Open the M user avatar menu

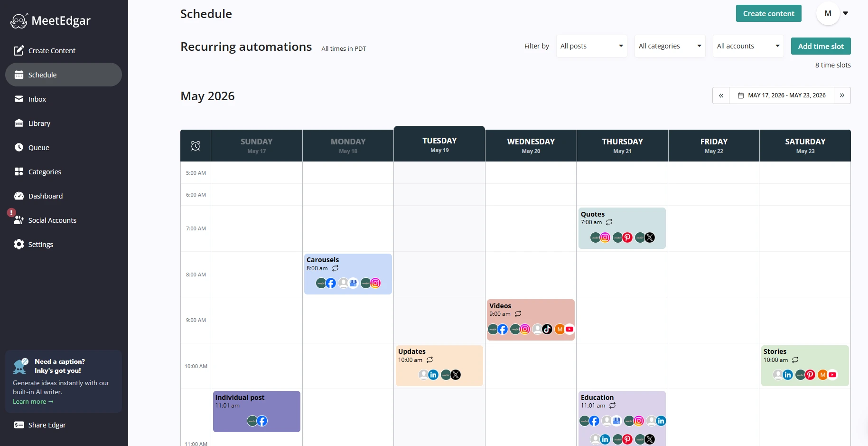(832, 13)
